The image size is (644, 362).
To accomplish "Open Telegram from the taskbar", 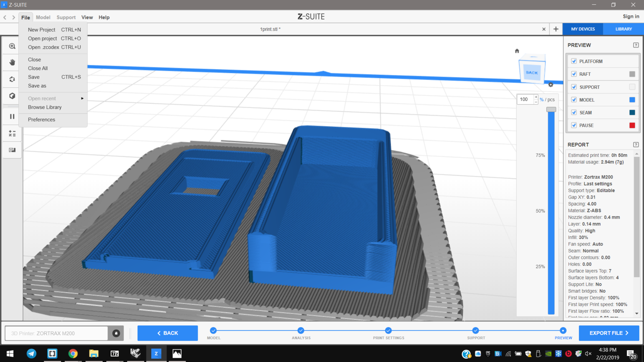I will click(32, 354).
